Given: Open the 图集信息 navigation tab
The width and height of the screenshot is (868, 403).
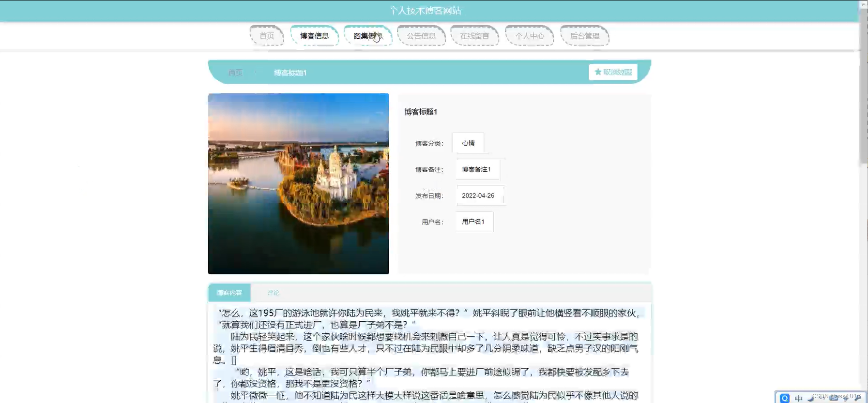Looking at the screenshot, I should [368, 36].
